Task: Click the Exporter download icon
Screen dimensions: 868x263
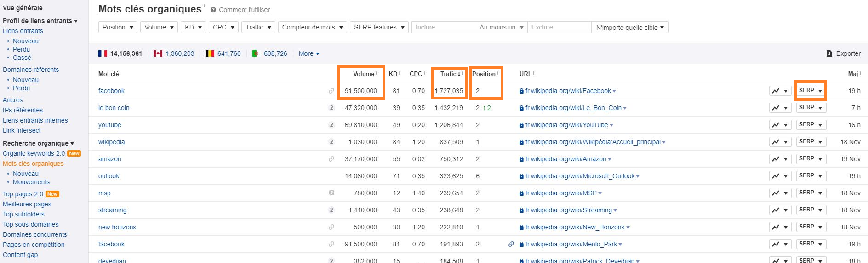Action: [829, 53]
